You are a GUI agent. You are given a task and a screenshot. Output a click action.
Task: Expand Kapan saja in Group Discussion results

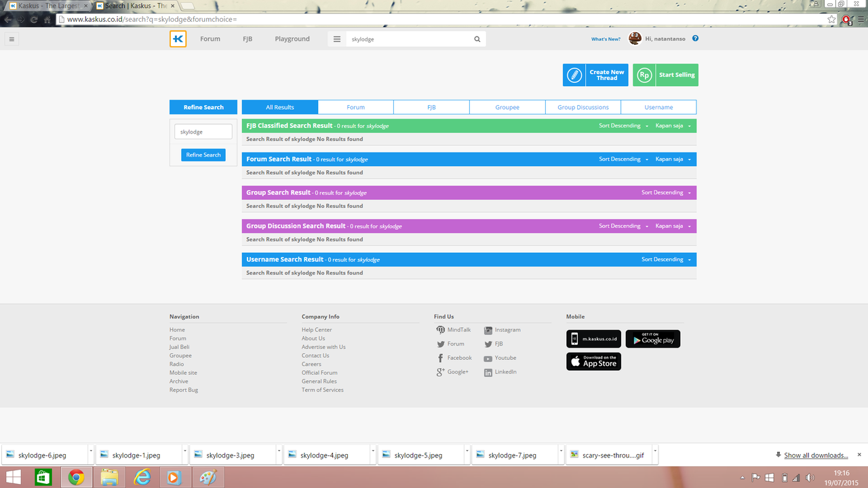click(x=673, y=226)
